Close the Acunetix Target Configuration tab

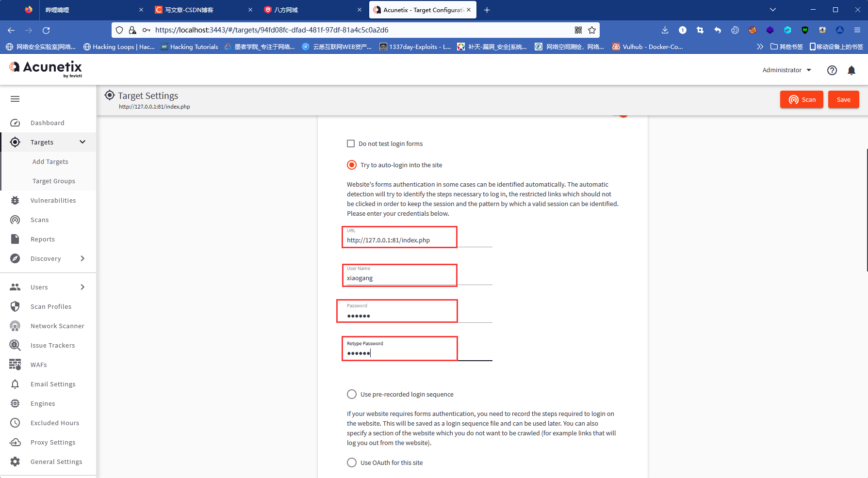469,10
